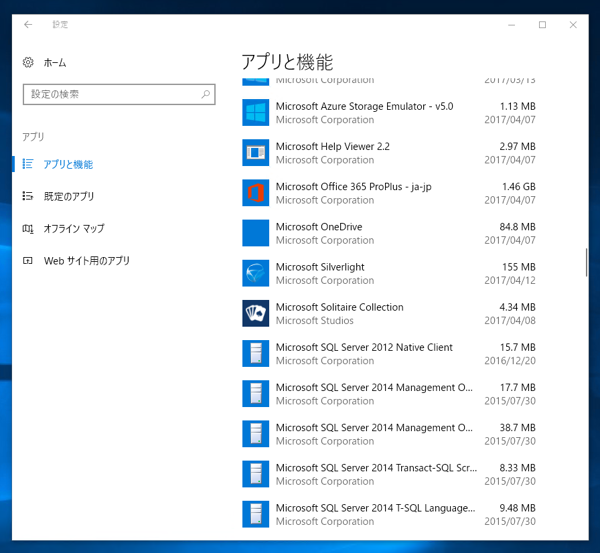Click the SQL Server 2012 Native Client icon
This screenshot has width=600, height=553.
pos(256,354)
